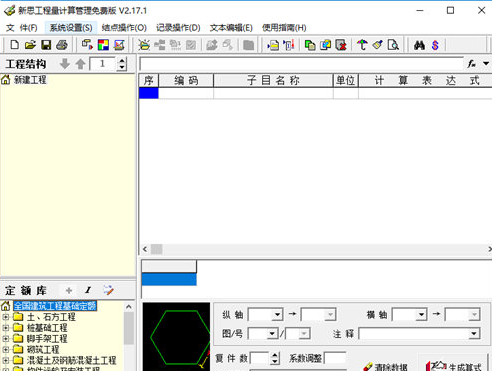Screen dimensions: 492x371
Task: Select the 新建工程 tree root
Action: click(30, 80)
